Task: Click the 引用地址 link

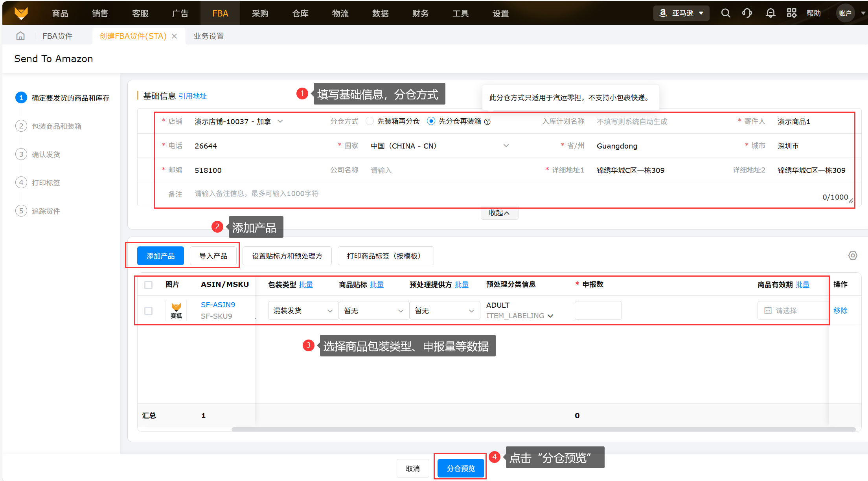Action: click(x=193, y=96)
